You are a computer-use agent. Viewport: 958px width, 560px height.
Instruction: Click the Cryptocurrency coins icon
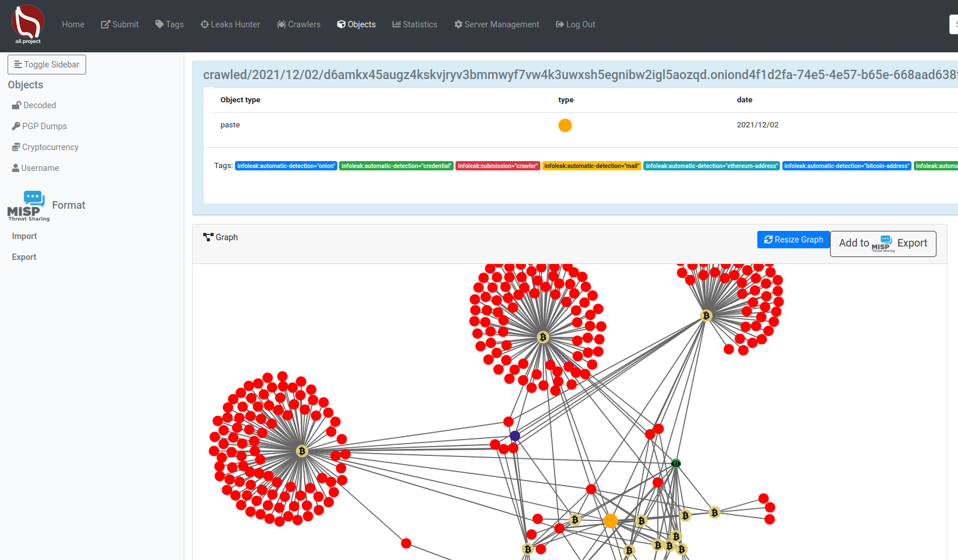pos(16,147)
